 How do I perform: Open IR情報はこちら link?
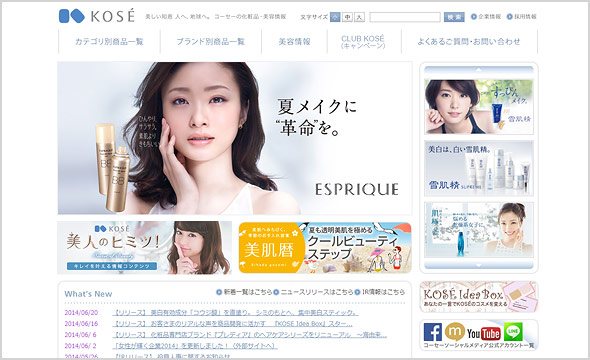pyautogui.click(x=383, y=292)
